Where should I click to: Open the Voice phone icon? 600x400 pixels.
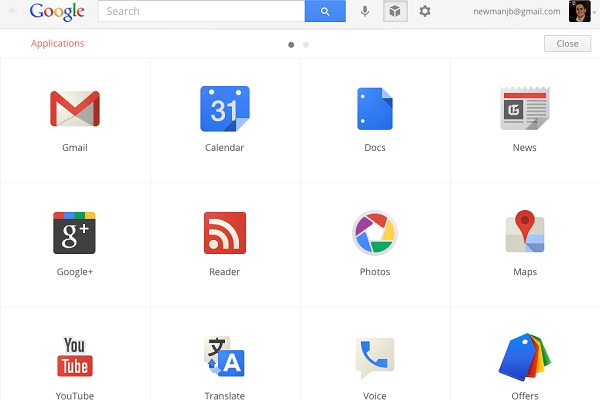[x=375, y=358]
